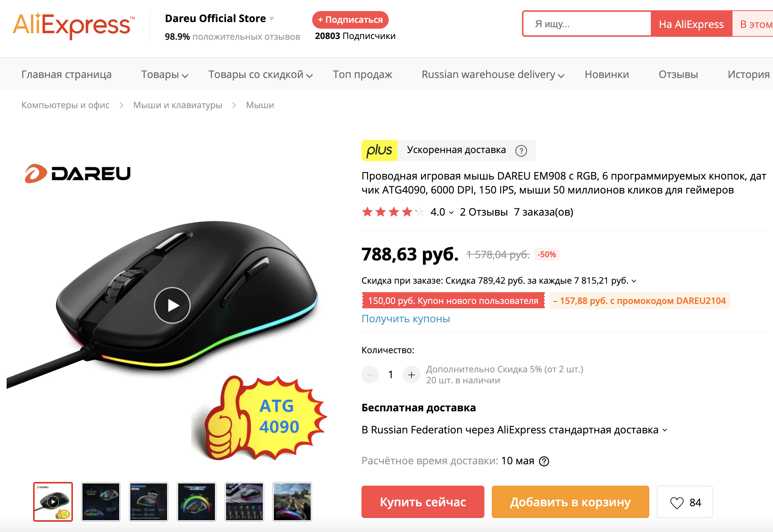The image size is (773, 532).
Task: Click the delivery time help question icon
Action: pyautogui.click(x=544, y=461)
